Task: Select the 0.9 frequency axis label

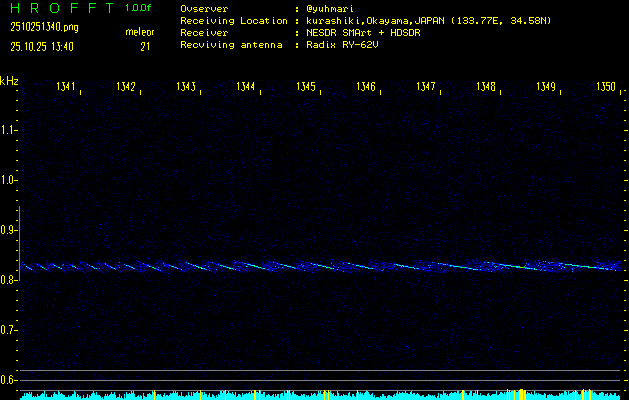Action: [x=9, y=230]
